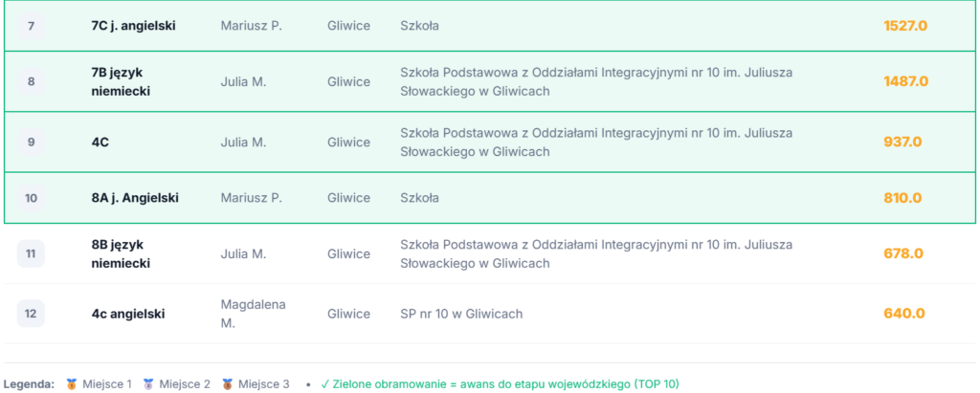Click the rank 12 badge
This screenshot has width=980, height=393.
[x=31, y=314]
